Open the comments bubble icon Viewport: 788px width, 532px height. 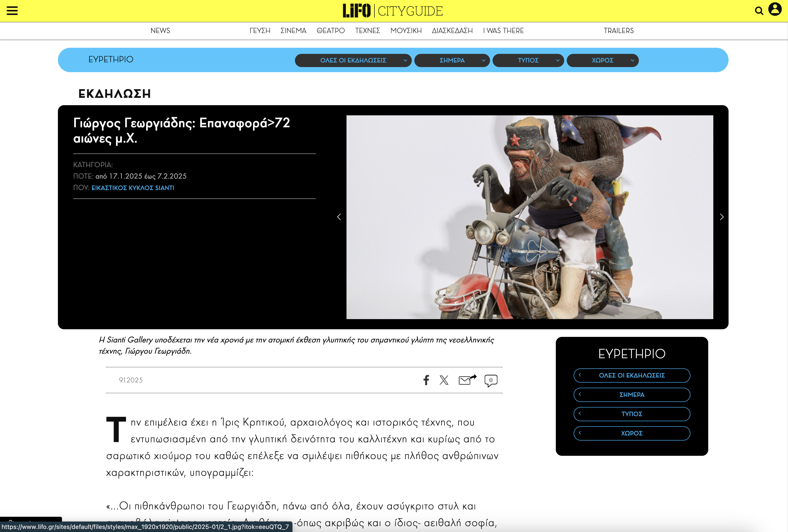pos(491,380)
